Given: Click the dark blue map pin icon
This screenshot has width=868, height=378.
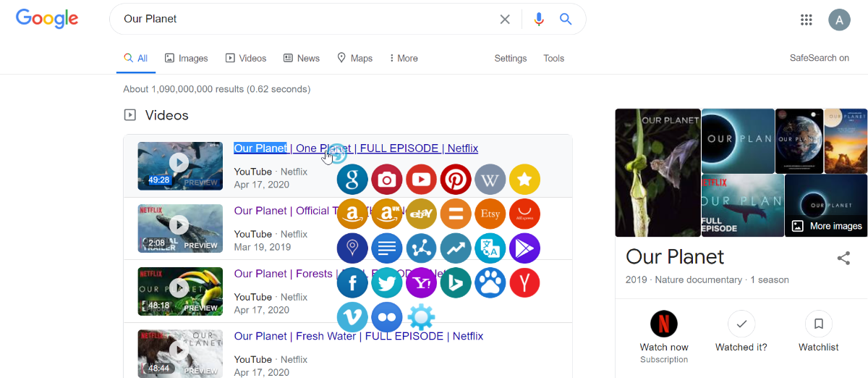Looking at the screenshot, I should pyautogui.click(x=352, y=248).
